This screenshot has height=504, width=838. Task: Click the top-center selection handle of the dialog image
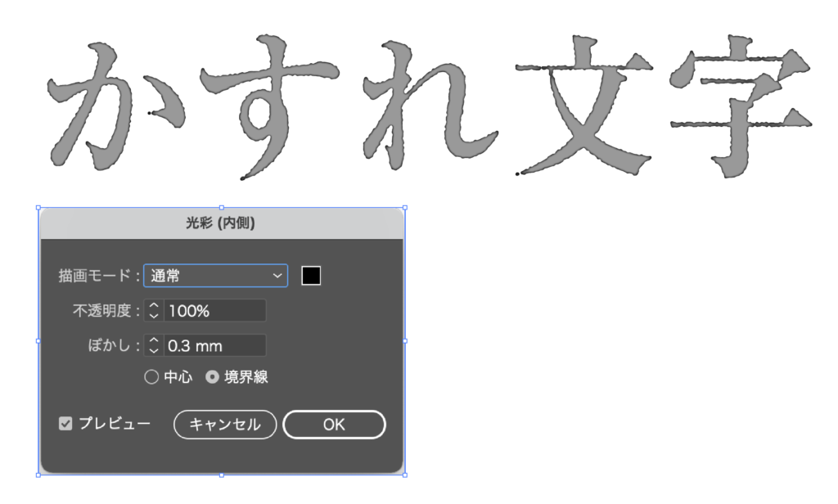(222, 207)
